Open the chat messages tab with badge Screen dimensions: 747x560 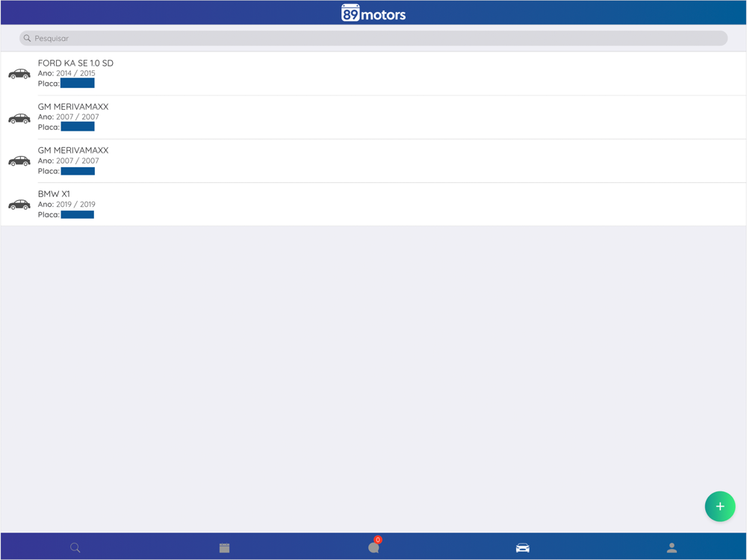click(374, 547)
